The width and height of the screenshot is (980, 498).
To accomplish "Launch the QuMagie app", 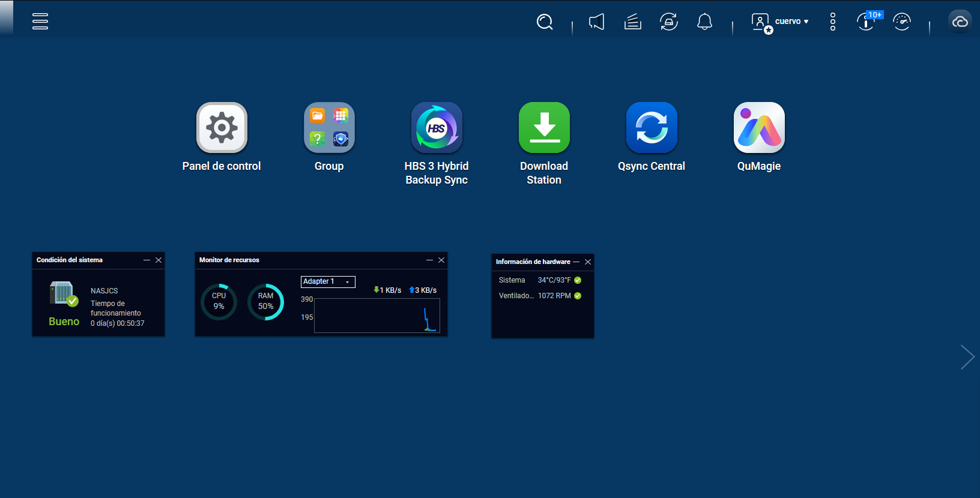I will 759,128.
